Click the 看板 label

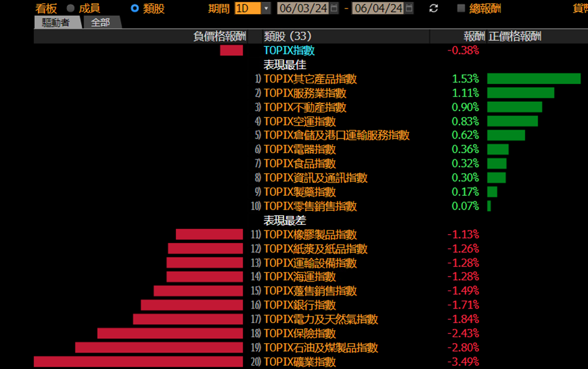click(46, 8)
